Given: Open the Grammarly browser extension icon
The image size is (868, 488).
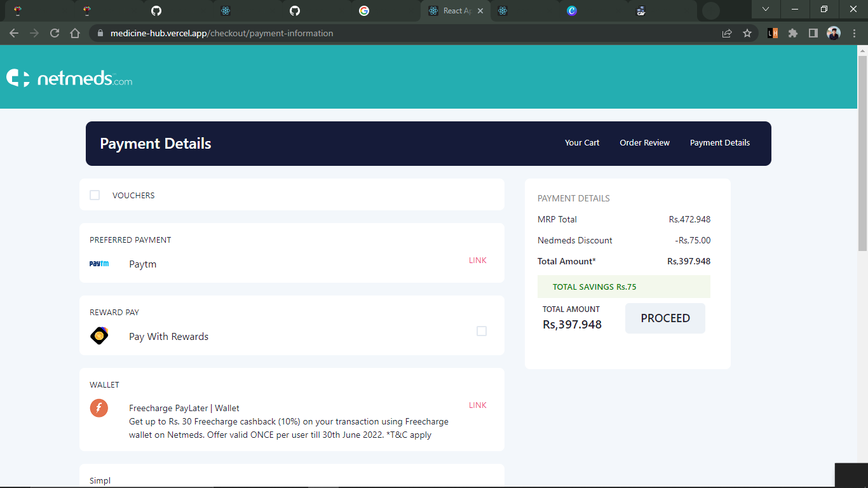Looking at the screenshot, I should [x=771, y=32].
